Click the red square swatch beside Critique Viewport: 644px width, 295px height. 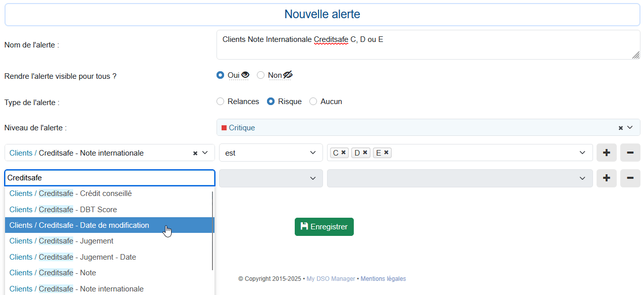pos(224,128)
